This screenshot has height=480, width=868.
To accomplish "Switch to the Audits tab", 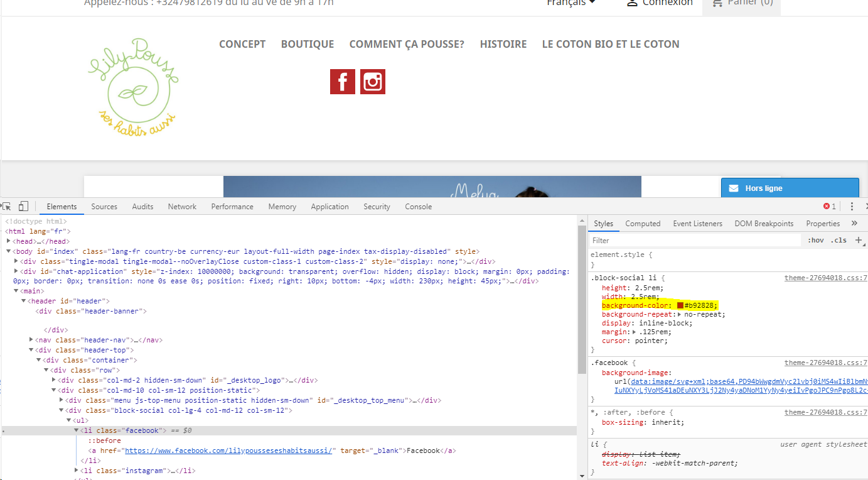I will [x=142, y=206].
